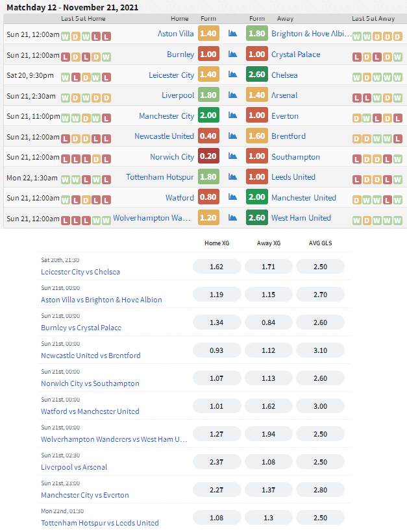Open Aston Villa vs Brighton xG match link
The height and width of the screenshot is (532, 407).
101,300
